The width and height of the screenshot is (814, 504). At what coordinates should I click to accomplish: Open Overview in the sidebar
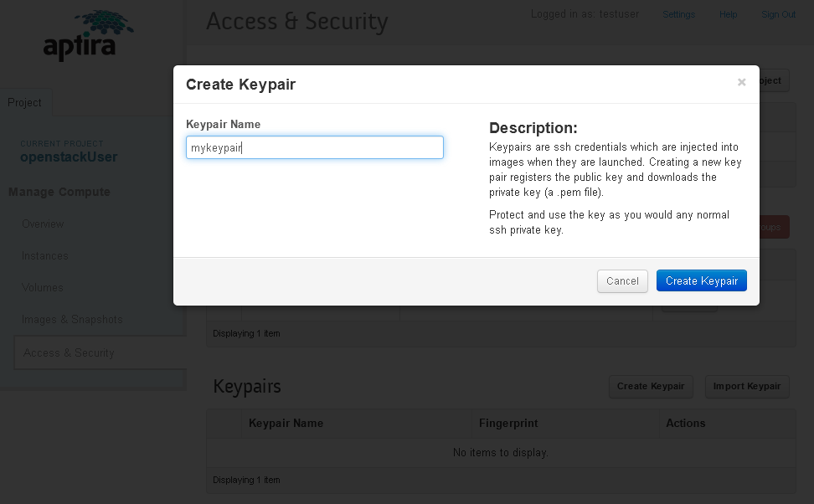[43, 224]
